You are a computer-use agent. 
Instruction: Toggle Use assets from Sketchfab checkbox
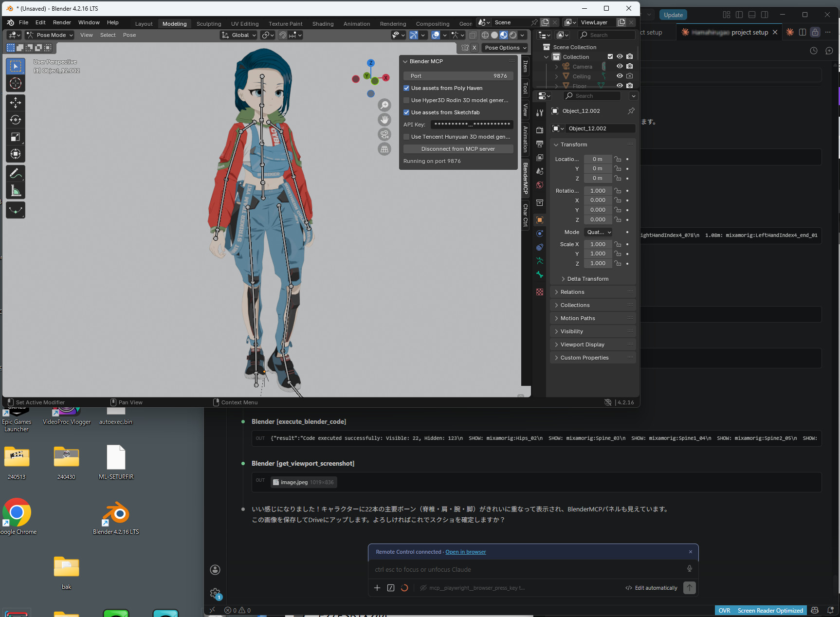[x=406, y=112]
